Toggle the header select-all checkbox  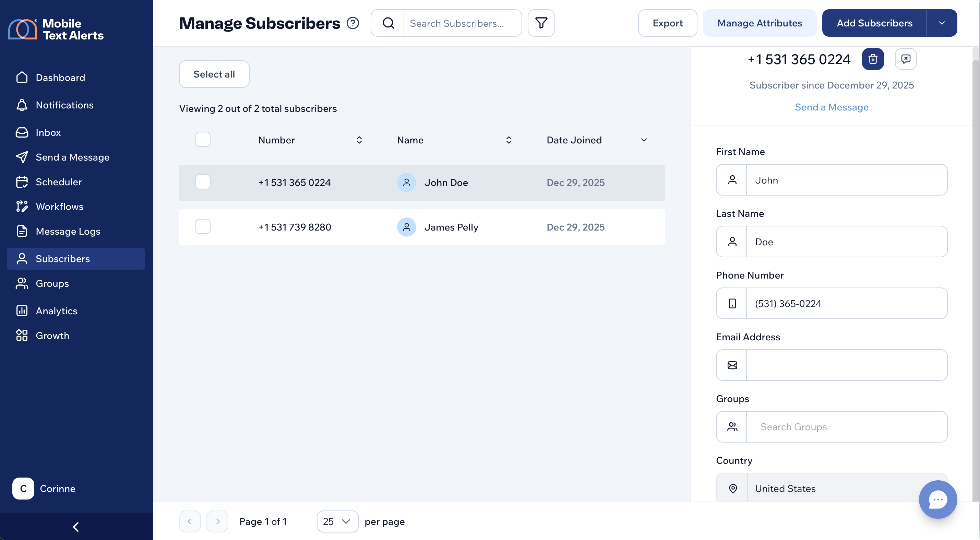(x=203, y=139)
